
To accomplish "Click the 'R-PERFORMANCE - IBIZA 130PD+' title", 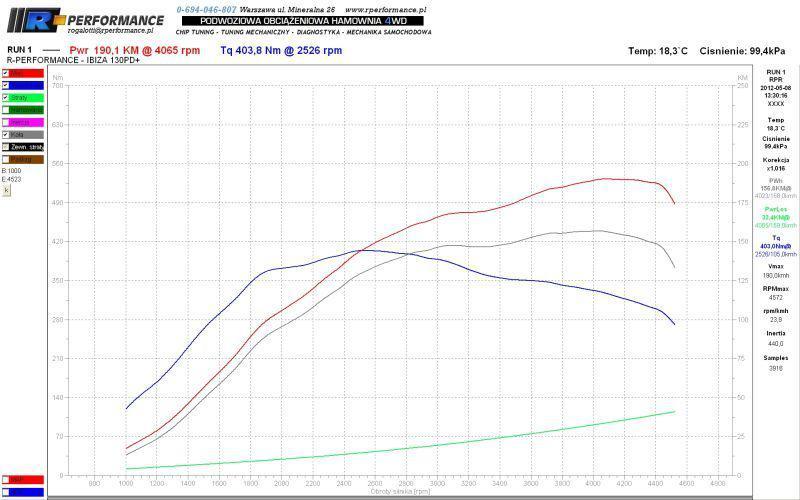I will click(x=73, y=60).
